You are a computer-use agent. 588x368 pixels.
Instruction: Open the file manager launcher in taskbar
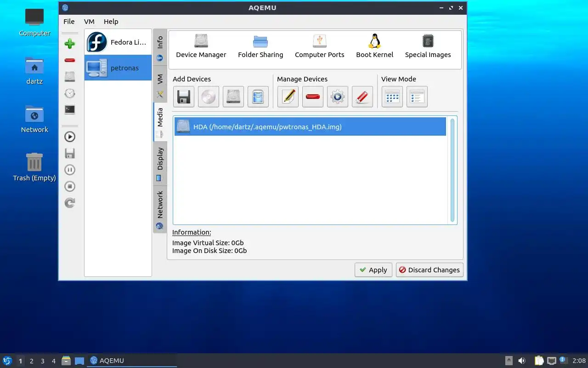point(66,361)
